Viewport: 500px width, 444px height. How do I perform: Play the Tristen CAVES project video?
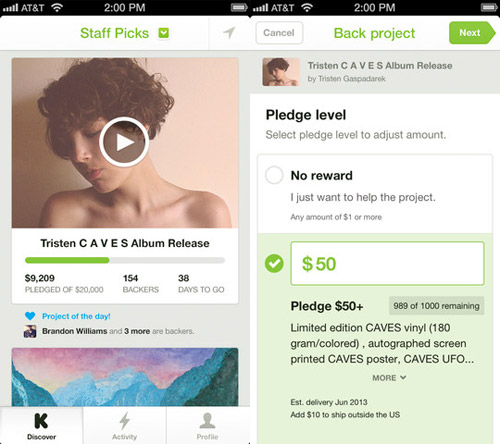124,142
